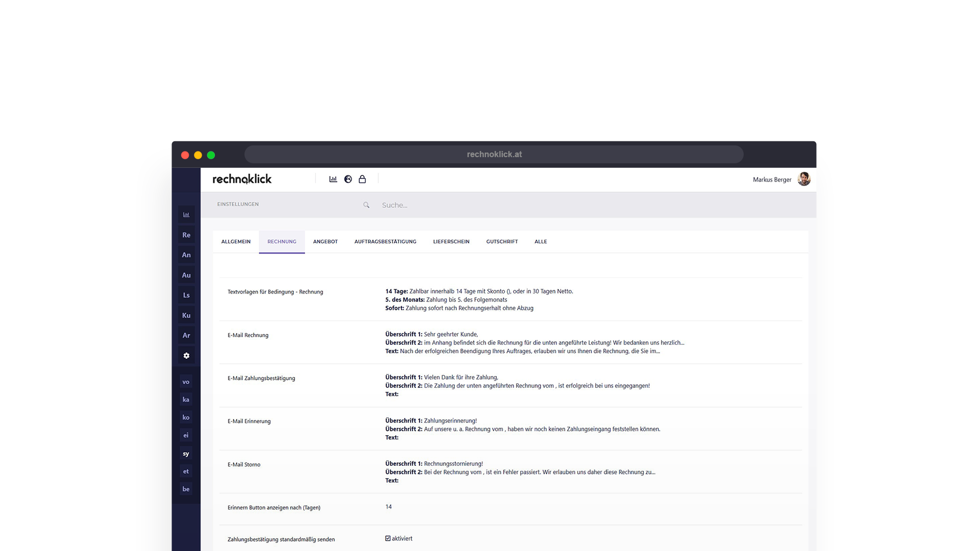
Task: Click the rechnoklick logo
Action: [242, 179]
